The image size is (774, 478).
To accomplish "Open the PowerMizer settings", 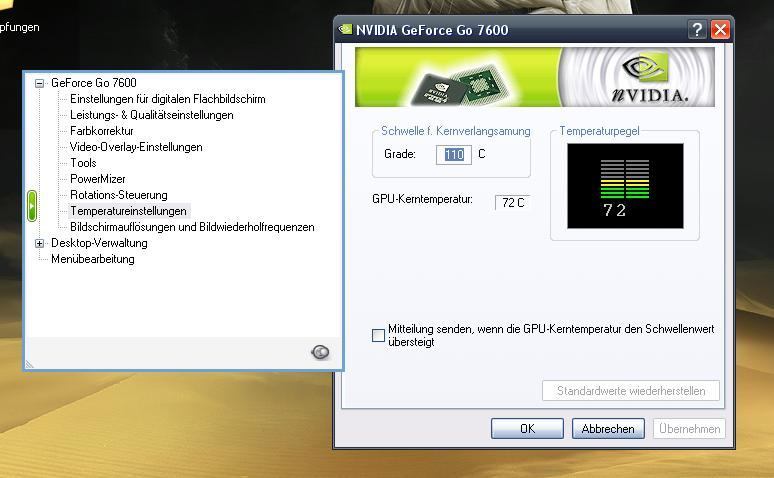I will (x=98, y=179).
